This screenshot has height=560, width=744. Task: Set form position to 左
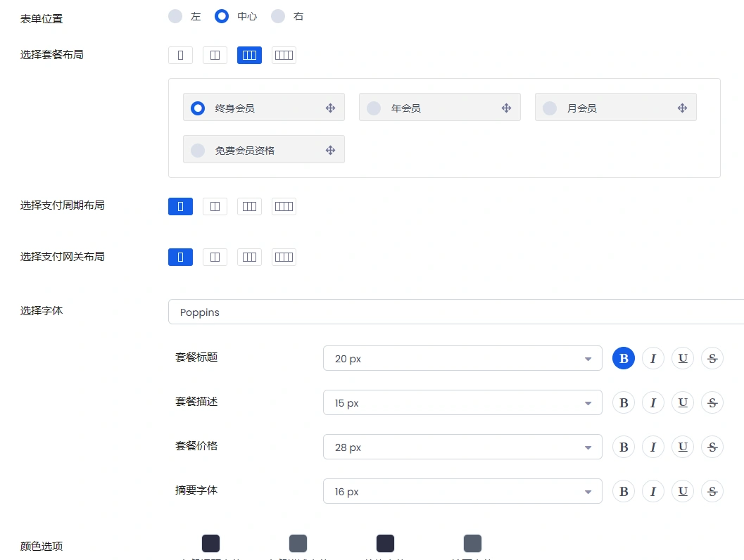pos(175,16)
